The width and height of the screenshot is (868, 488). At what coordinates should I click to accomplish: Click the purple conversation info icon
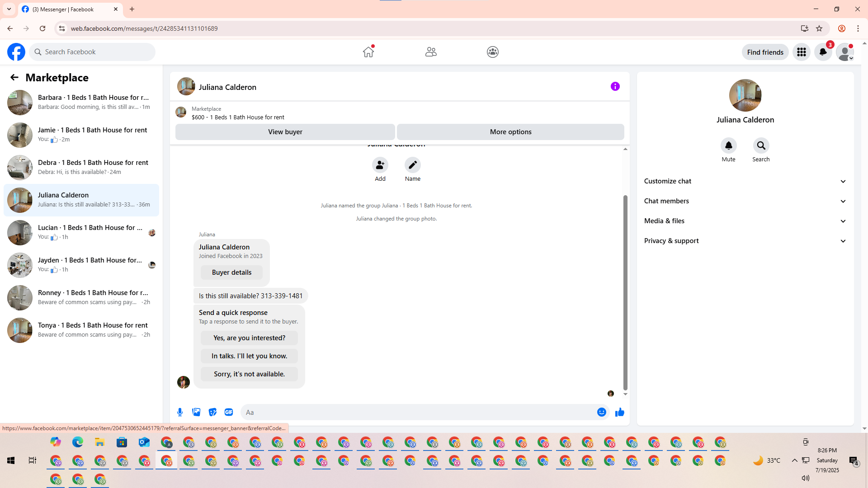tap(615, 86)
